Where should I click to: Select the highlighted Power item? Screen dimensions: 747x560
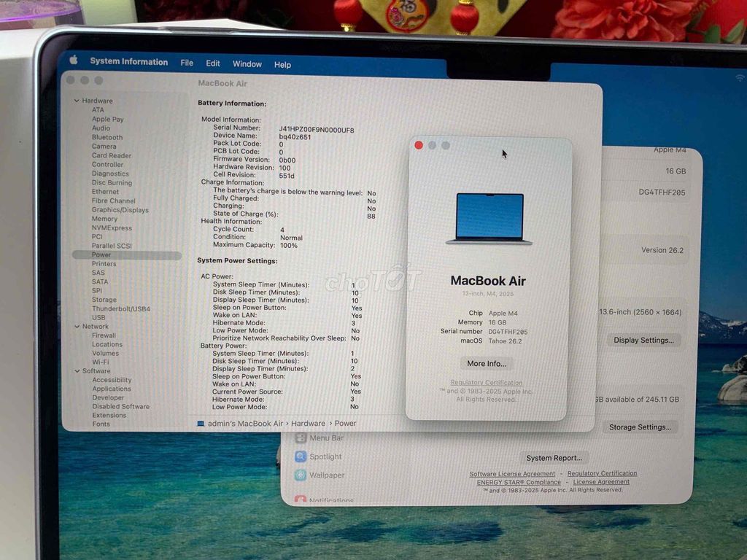127,254
